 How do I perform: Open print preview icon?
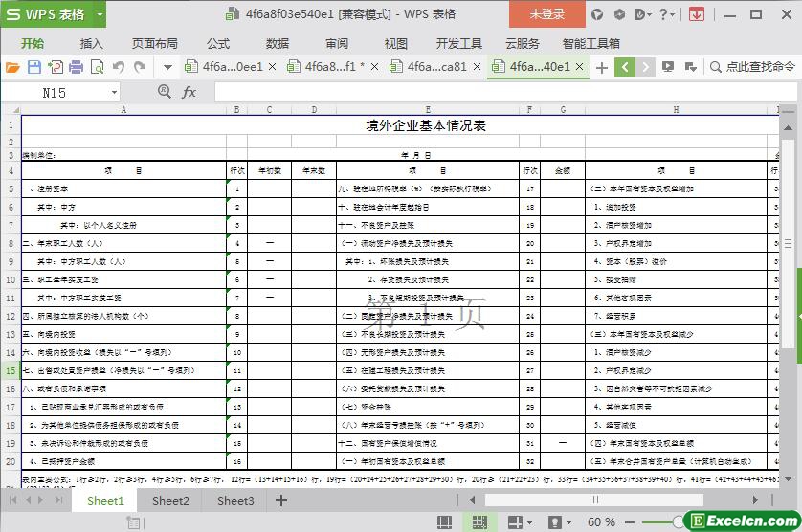click(98, 67)
